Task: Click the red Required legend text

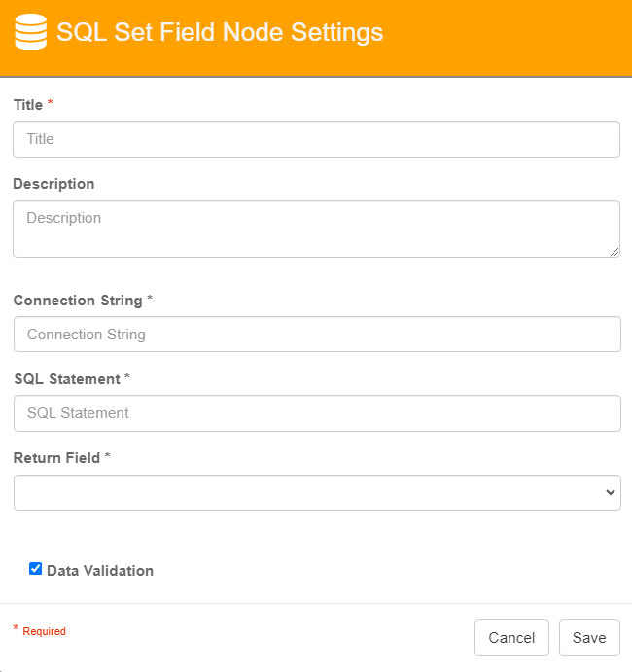Action: (x=44, y=631)
